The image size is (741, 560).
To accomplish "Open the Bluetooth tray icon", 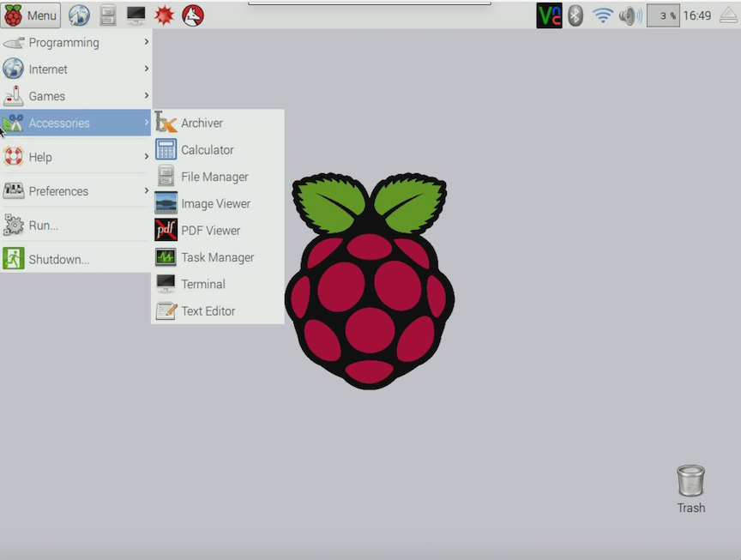I will pyautogui.click(x=575, y=15).
